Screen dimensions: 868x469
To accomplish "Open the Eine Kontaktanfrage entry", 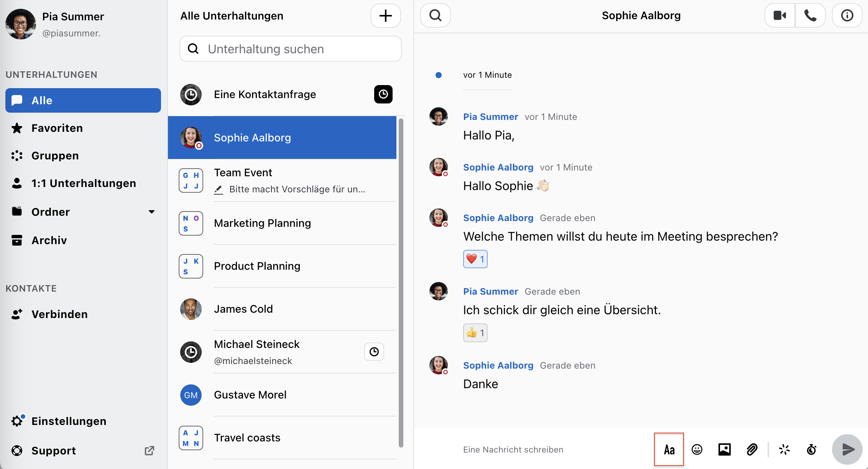I will pyautogui.click(x=286, y=94).
